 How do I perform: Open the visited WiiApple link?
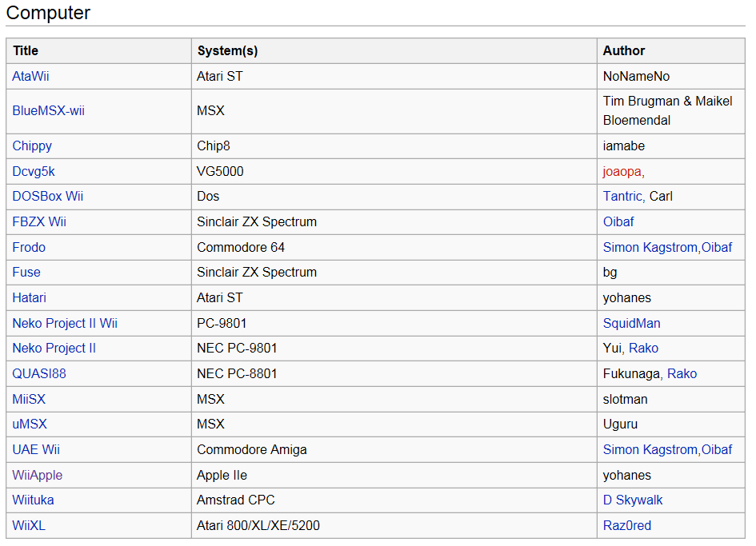click(x=37, y=475)
